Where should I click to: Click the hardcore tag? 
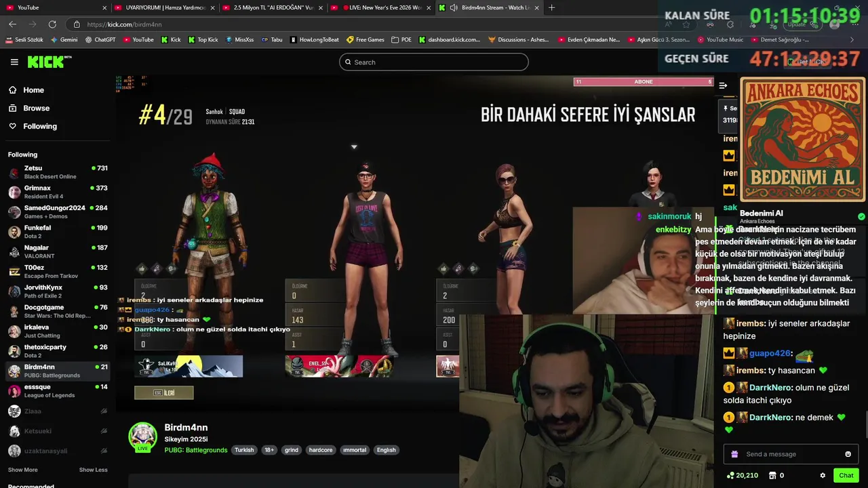click(x=321, y=450)
